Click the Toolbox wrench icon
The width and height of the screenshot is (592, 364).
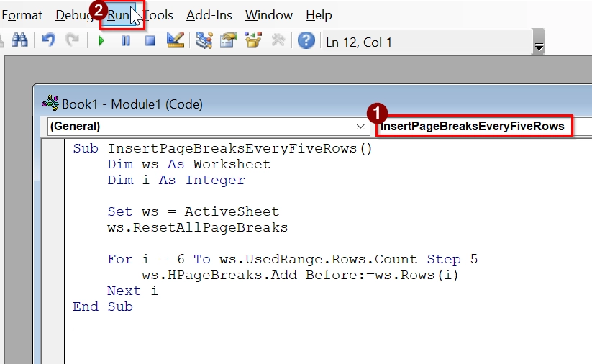pyautogui.click(x=278, y=40)
